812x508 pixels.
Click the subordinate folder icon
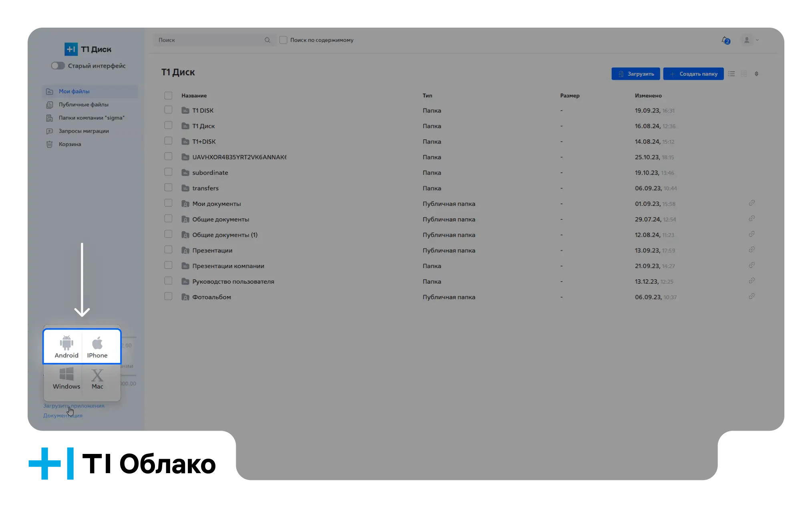pyautogui.click(x=185, y=172)
